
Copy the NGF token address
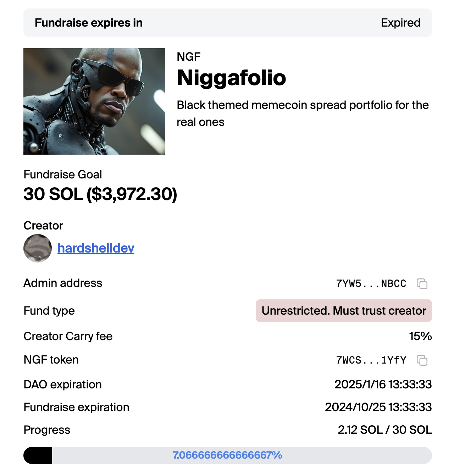[422, 360]
